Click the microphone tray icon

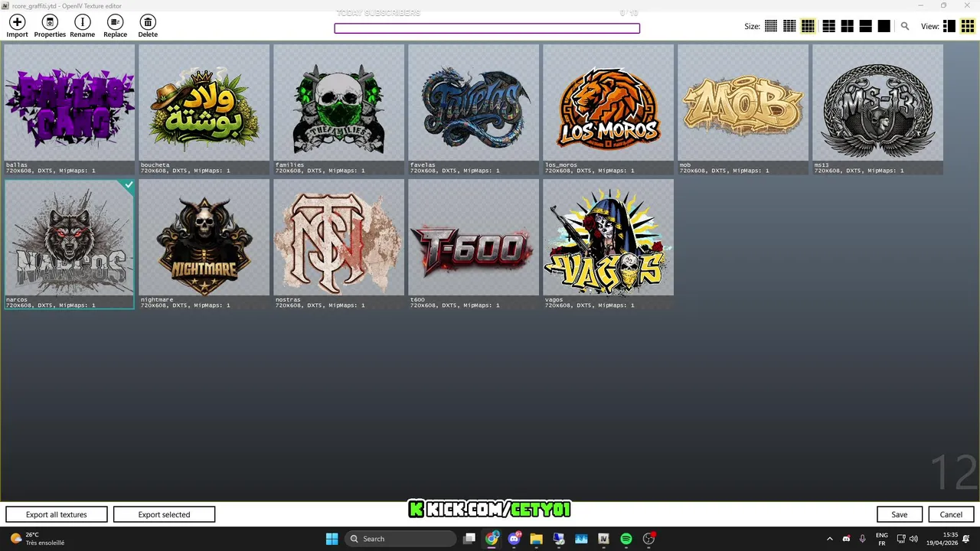[x=863, y=539]
